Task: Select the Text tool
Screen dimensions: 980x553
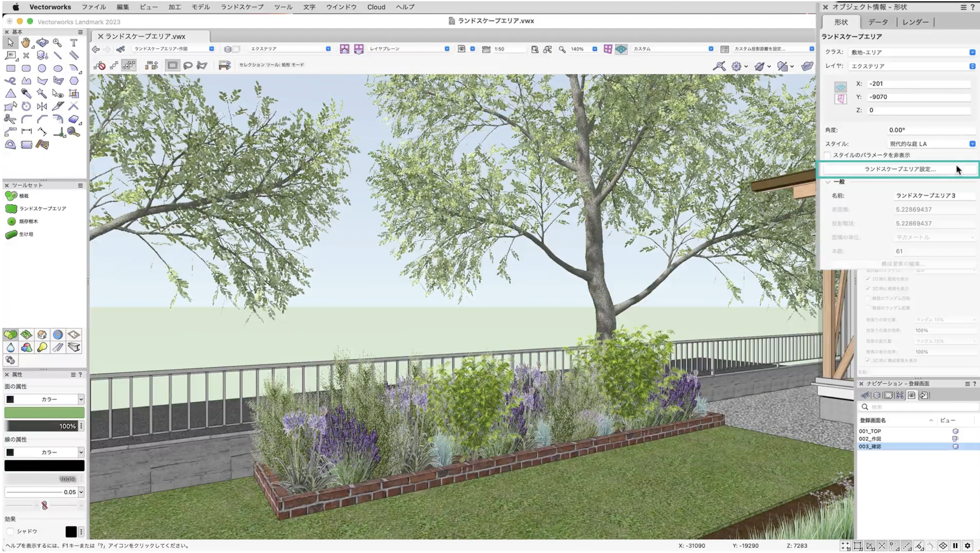Action: (x=74, y=43)
